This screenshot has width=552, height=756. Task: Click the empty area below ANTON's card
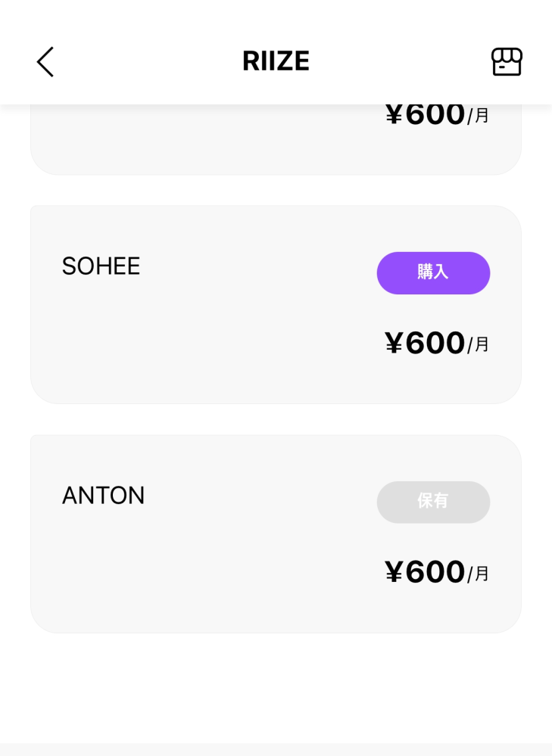tap(276, 685)
